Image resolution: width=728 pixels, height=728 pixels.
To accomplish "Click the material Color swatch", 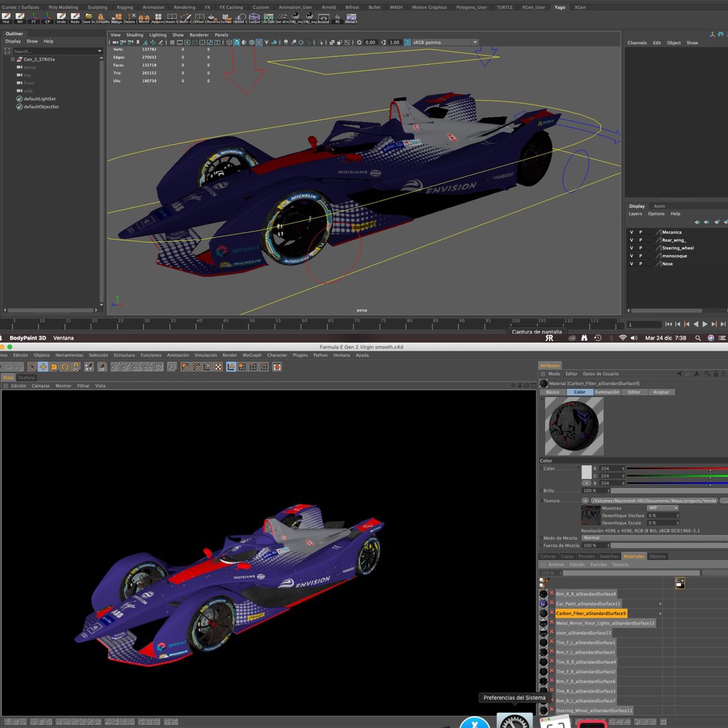I will click(586, 472).
